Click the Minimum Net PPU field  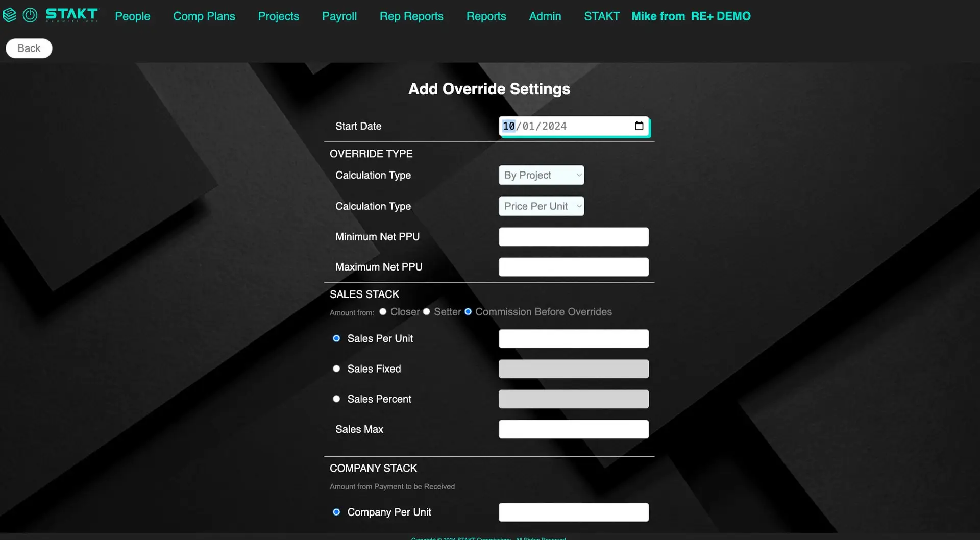coord(574,237)
